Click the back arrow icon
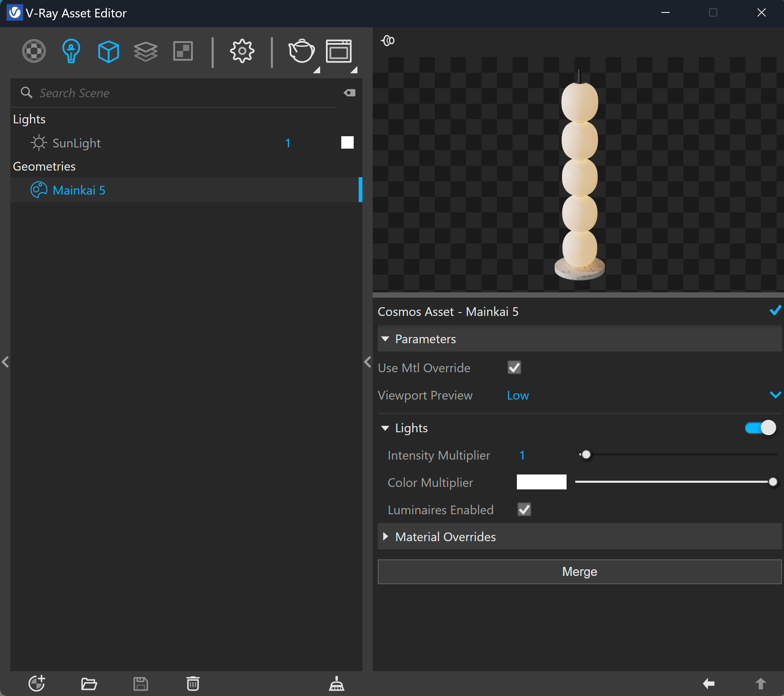Viewport: 784px width, 696px height. click(709, 684)
